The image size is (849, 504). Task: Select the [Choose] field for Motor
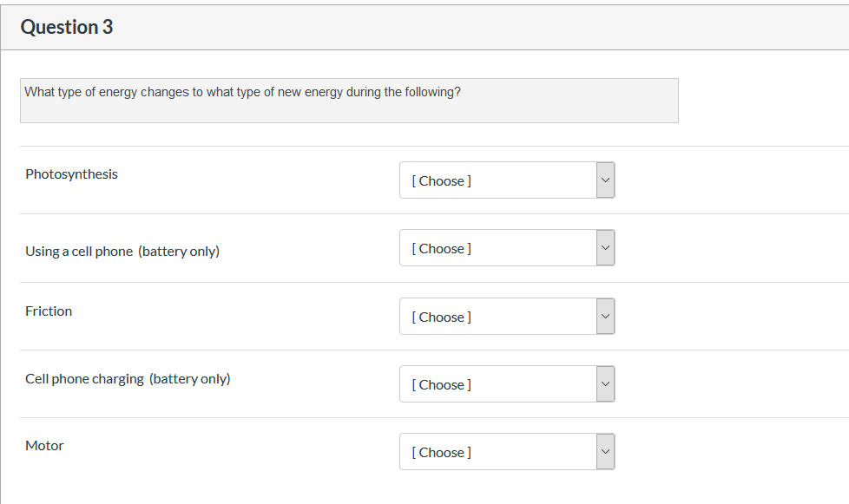(x=442, y=452)
